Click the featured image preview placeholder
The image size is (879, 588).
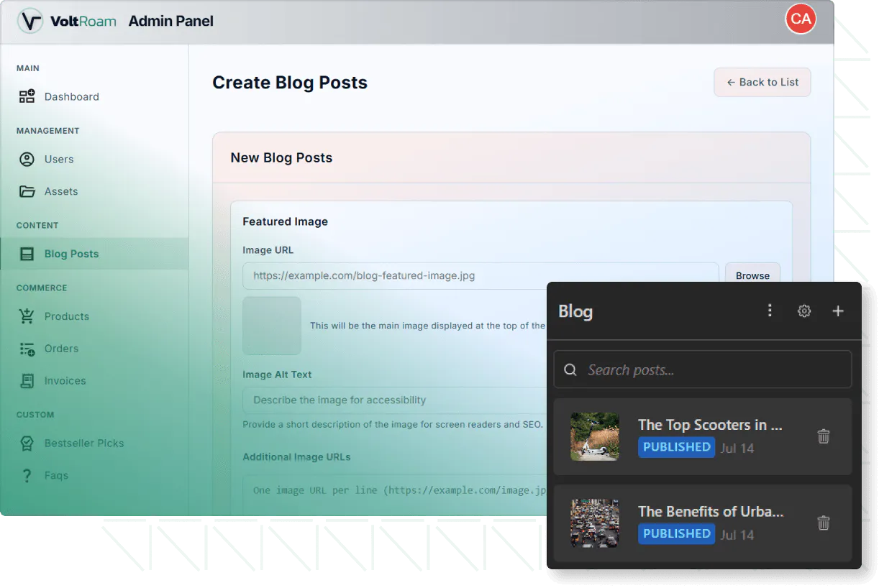pos(272,326)
